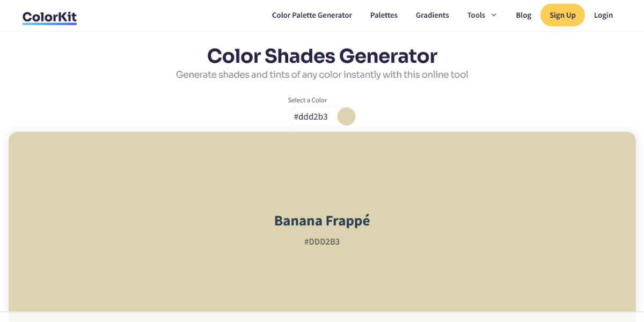Image resolution: width=644 pixels, height=322 pixels.
Task: Open the Palettes section
Action: (x=384, y=15)
